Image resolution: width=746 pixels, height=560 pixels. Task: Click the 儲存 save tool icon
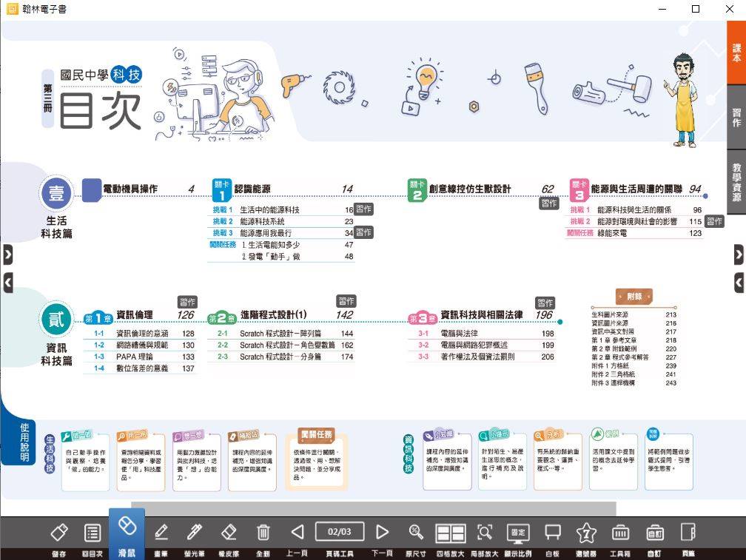59,533
